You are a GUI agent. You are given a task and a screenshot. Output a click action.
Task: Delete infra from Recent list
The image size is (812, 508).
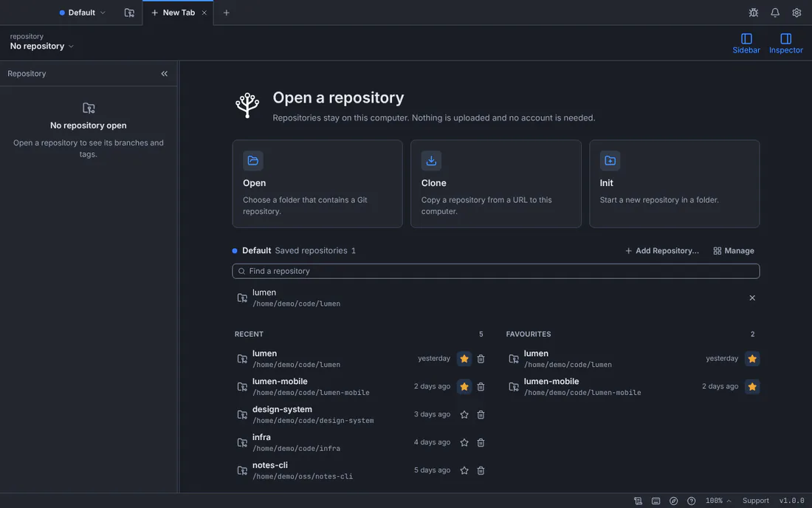pyautogui.click(x=481, y=442)
